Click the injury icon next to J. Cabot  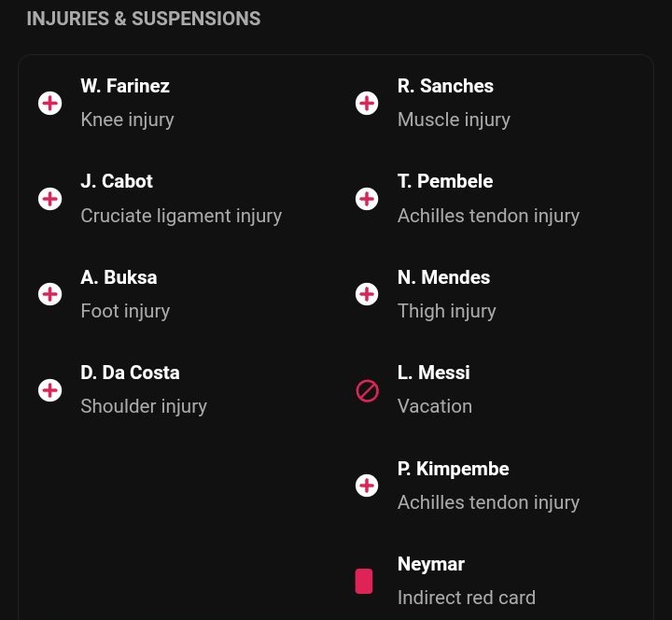pos(50,199)
